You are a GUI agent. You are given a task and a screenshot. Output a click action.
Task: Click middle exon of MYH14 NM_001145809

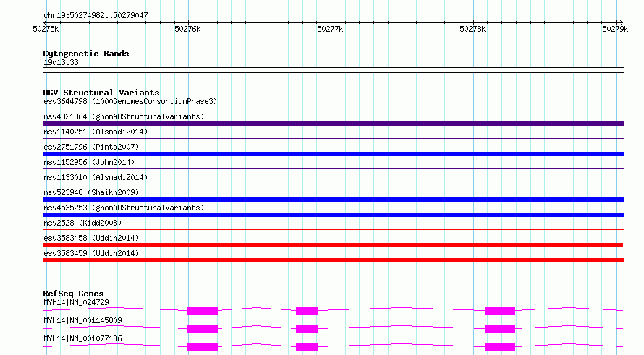tap(307, 329)
